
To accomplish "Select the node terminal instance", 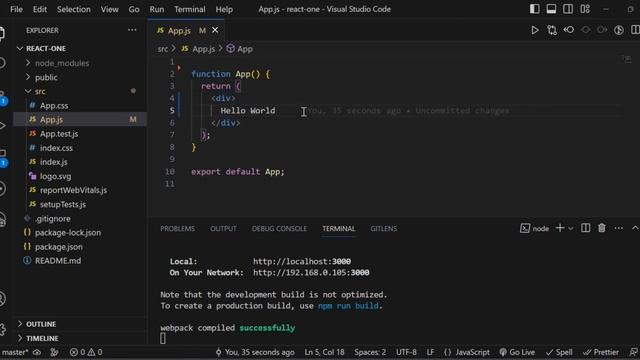I will [x=534, y=229].
